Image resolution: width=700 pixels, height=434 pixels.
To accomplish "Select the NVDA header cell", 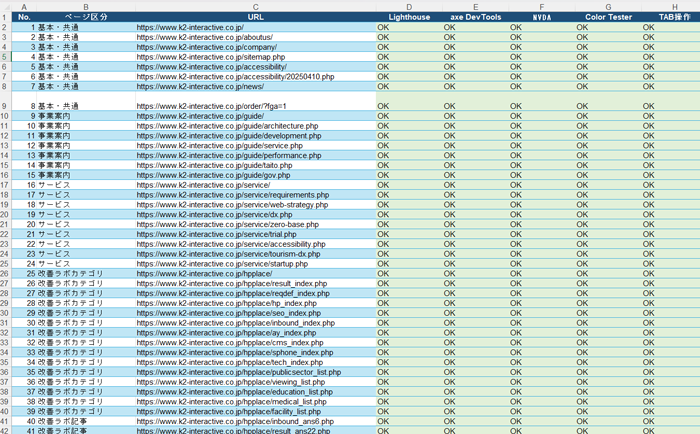I will point(542,17).
